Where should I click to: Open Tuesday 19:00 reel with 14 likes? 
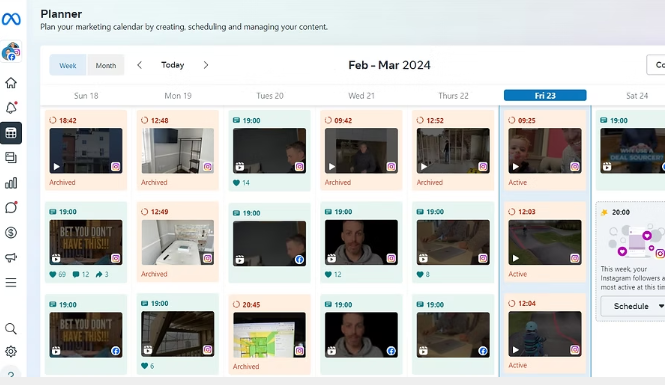(269, 151)
